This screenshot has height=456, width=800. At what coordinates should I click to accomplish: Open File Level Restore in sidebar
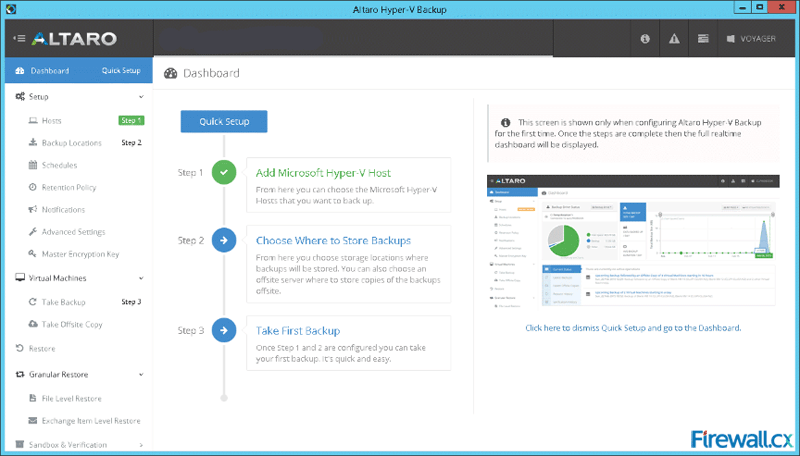[71, 399]
